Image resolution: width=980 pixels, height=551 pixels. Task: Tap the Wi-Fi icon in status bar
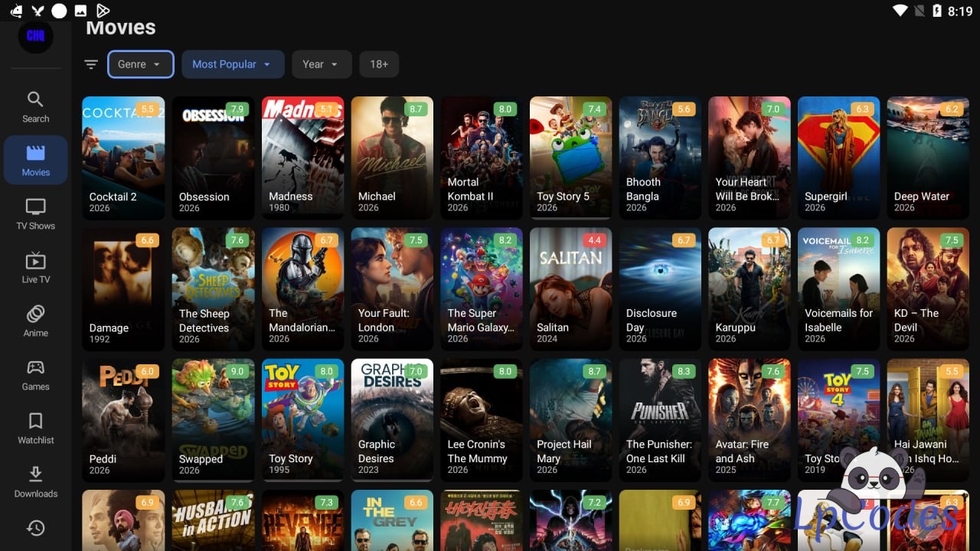pos(900,11)
